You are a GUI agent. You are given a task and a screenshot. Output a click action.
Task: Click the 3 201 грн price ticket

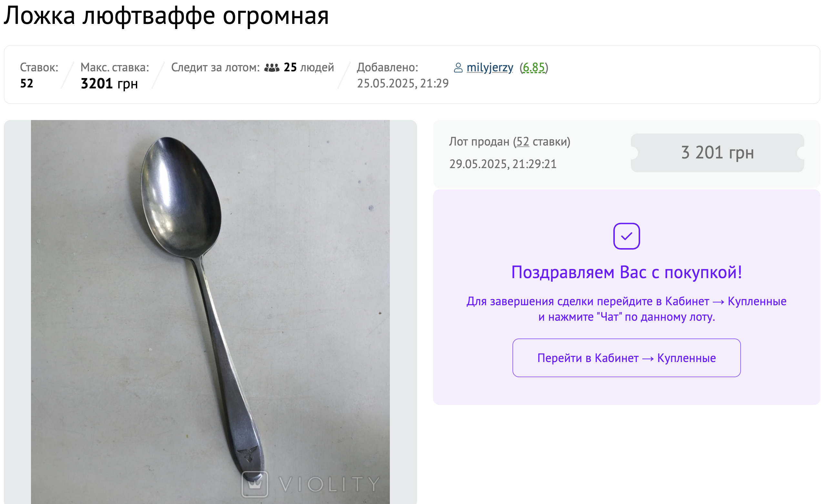717,153
